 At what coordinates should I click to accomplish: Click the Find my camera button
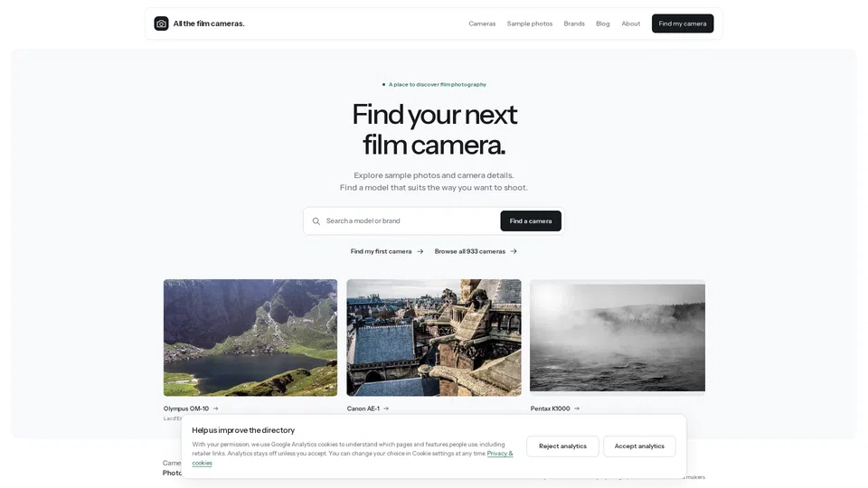pyautogui.click(x=683, y=23)
